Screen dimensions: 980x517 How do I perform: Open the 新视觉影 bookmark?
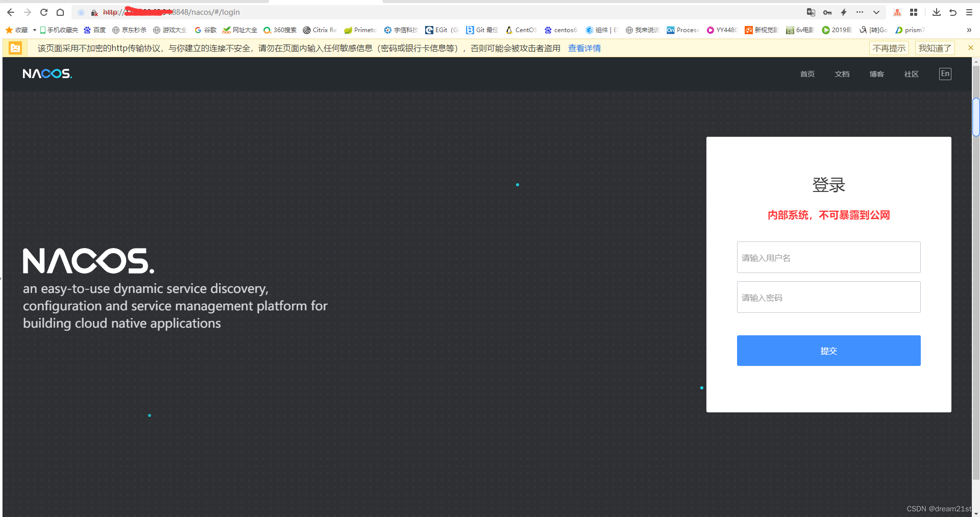click(762, 30)
